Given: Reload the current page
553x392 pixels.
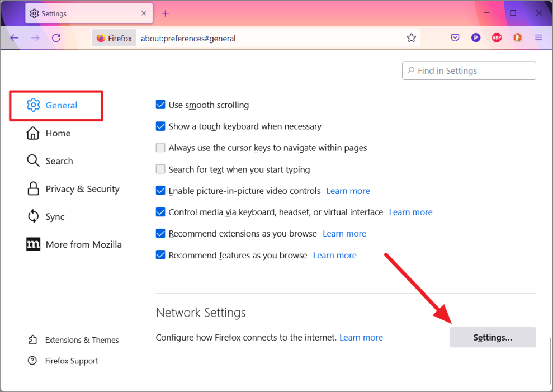Looking at the screenshot, I should 56,38.
